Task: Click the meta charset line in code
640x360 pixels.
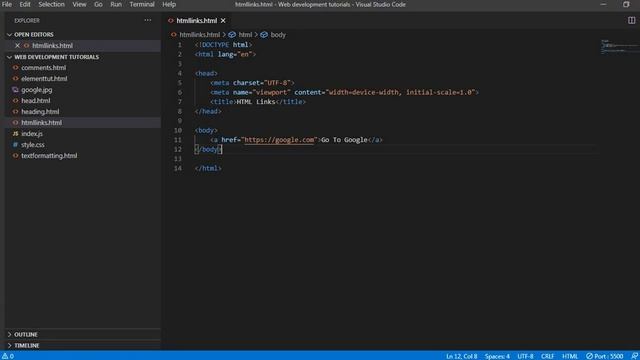Action: click(252, 83)
